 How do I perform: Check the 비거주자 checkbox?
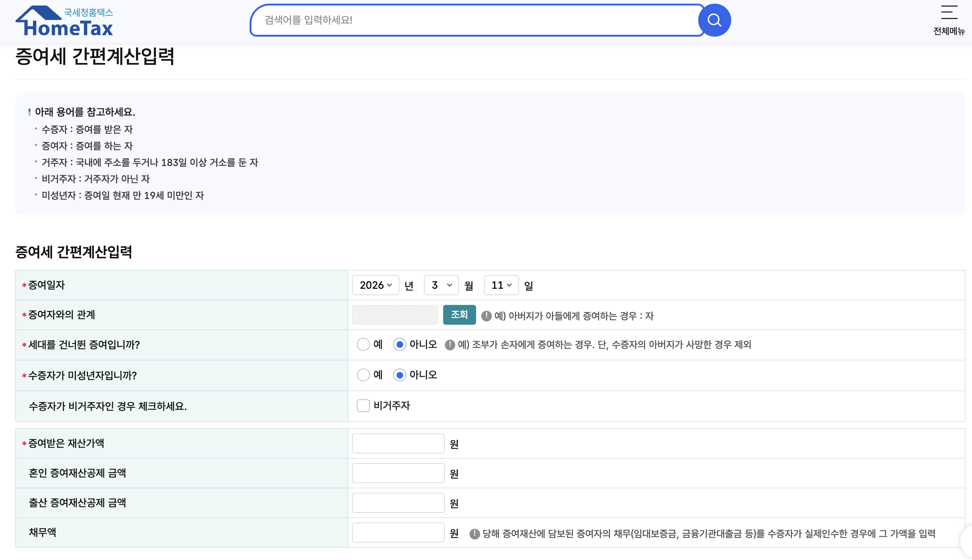tap(363, 405)
